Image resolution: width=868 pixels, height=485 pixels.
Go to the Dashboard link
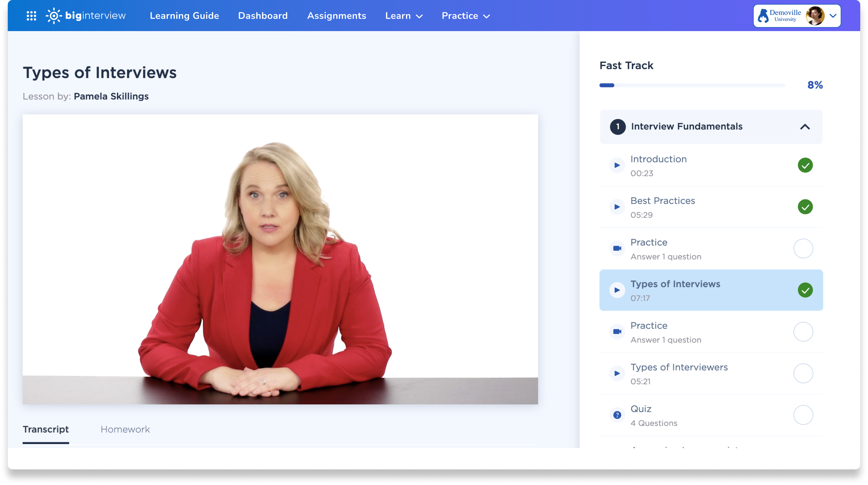(x=263, y=16)
